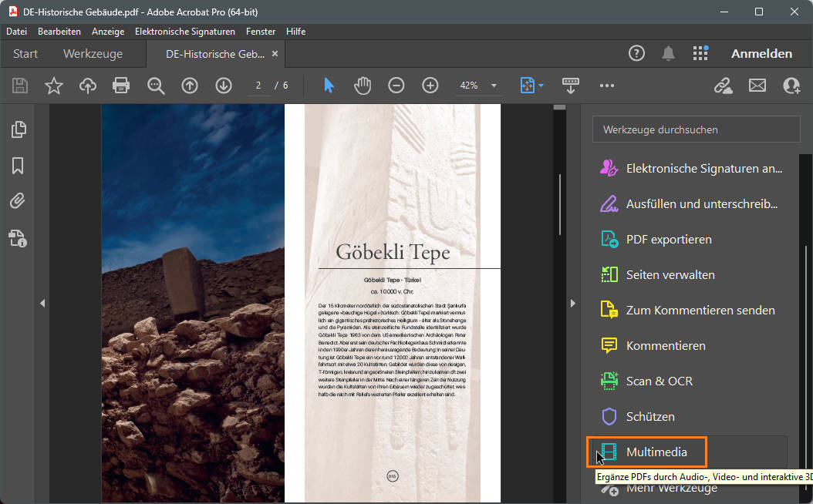Click the Werkzeuge durchsuchen search field
This screenshot has height=504, width=813.
pyautogui.click(x=697, y=129)
